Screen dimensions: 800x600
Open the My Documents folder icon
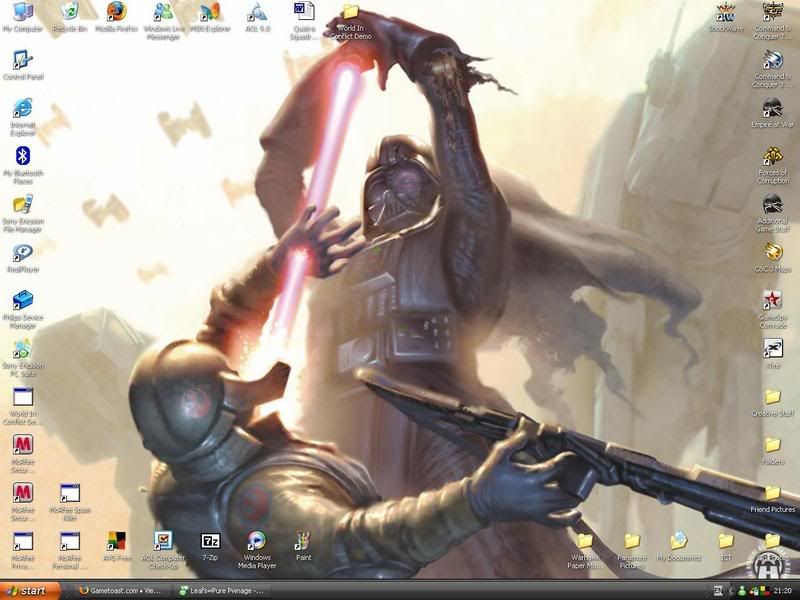click(679, 546)
